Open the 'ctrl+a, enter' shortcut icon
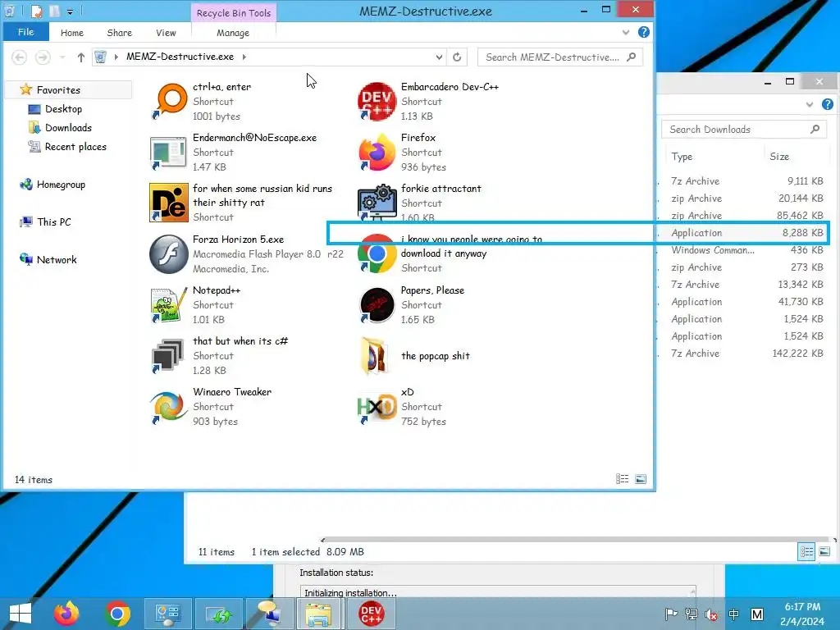840x630 pixels. tap(169, 101)
